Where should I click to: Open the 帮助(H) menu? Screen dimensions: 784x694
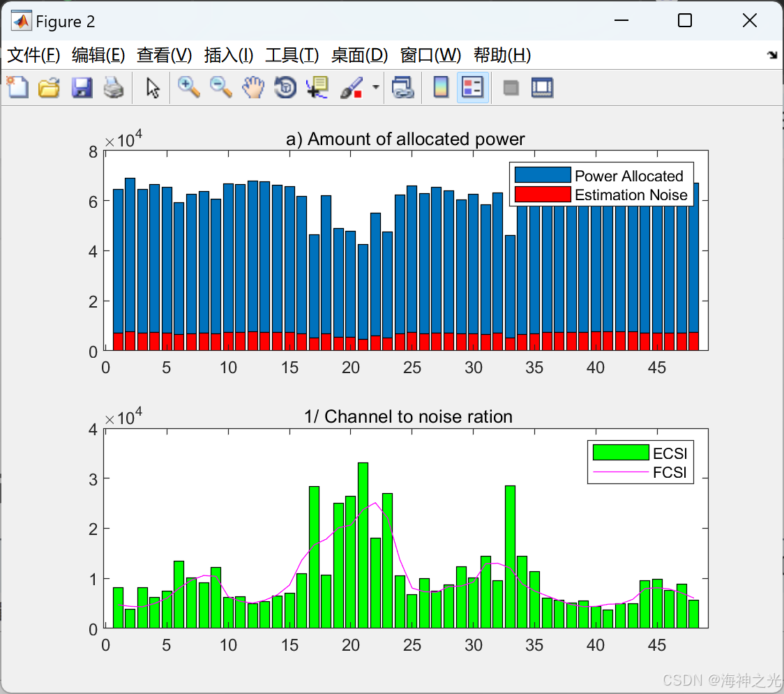coord(502,55)
